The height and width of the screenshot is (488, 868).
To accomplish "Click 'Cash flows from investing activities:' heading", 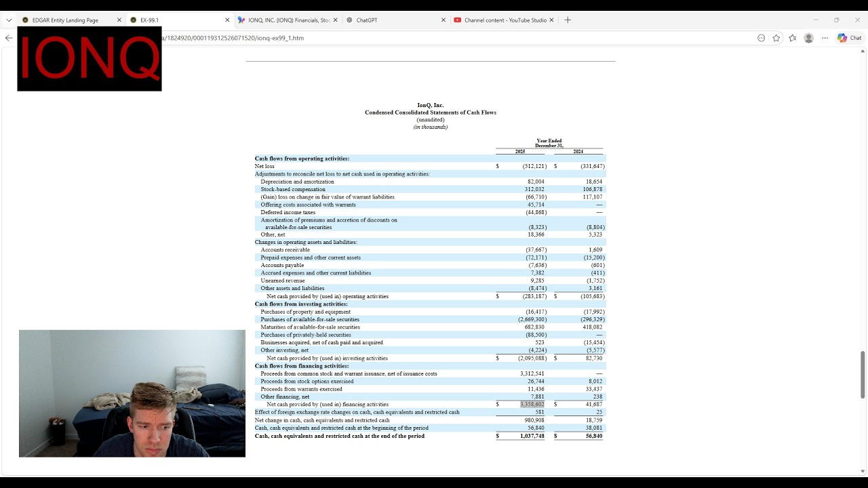I will (301, 304).
